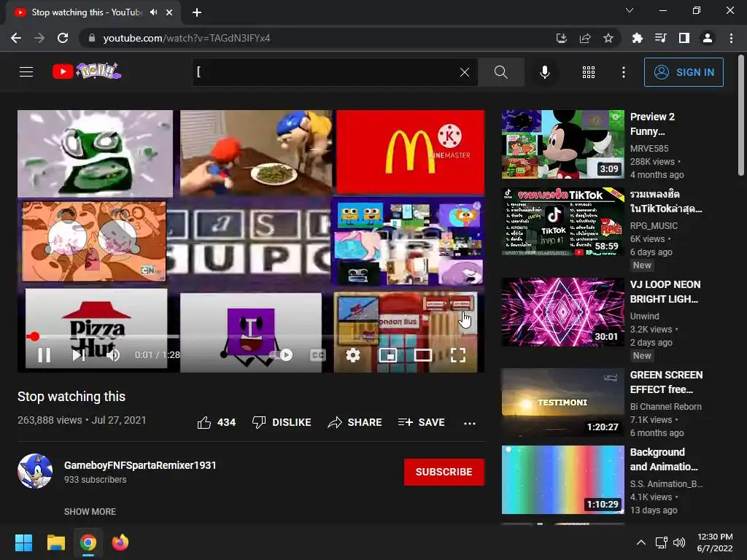Mute tab via speaker icon on tab
Image resolution: width=747 pixels, height=560 pixels.
click(153, 12)
